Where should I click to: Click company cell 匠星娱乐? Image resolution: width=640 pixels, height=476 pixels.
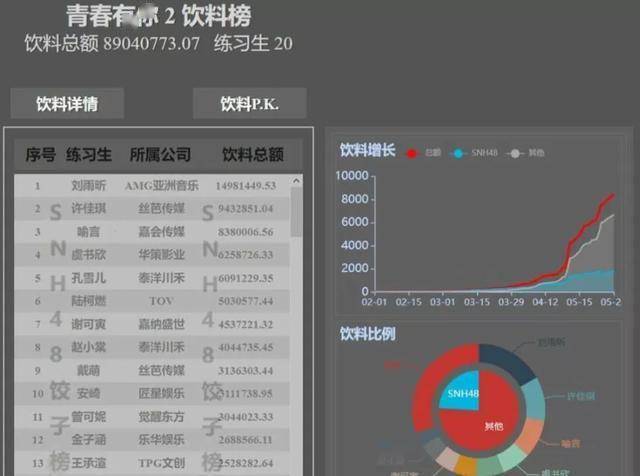coord(162,394)
